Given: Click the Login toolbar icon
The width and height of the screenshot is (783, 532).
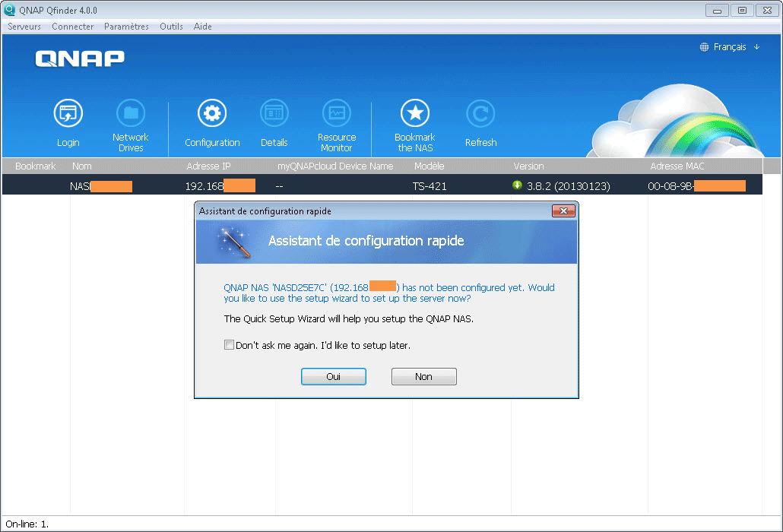Looking at the screenshot, I should click(x=68, y=113).
